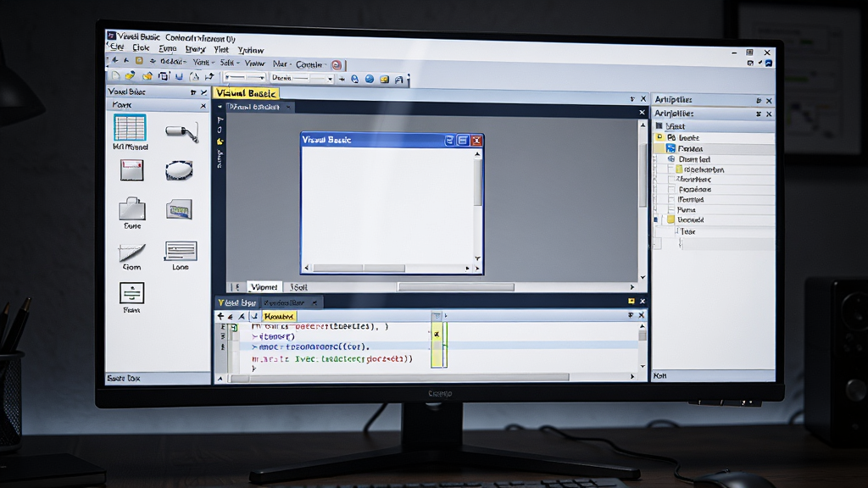Viewport: 868px width, 488px height.
Task: Click the back arrow in code panel toolbar
Action: click(x=220, y=316)
